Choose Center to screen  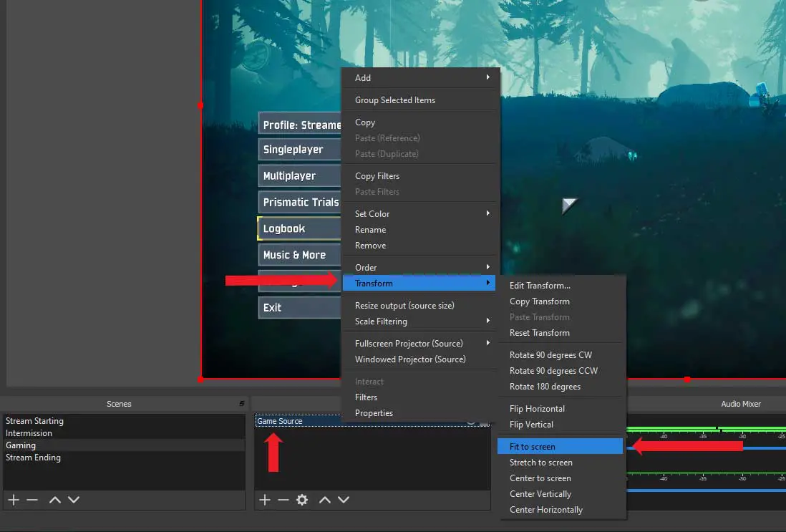561,478
